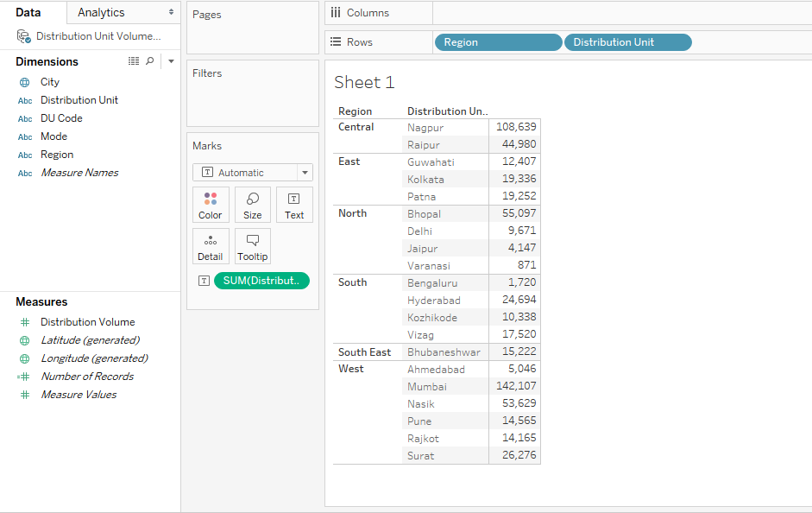The width and height of the screenshot is (812, 513).
Task: Click the data source icon near Distribution Unit Volume
Action: 24,36
